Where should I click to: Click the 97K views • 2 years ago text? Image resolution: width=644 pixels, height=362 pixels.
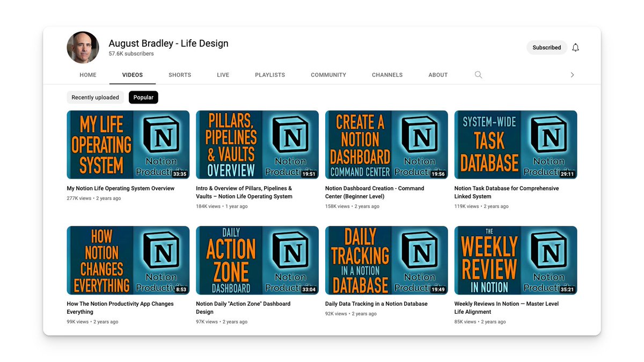(222, 322)
